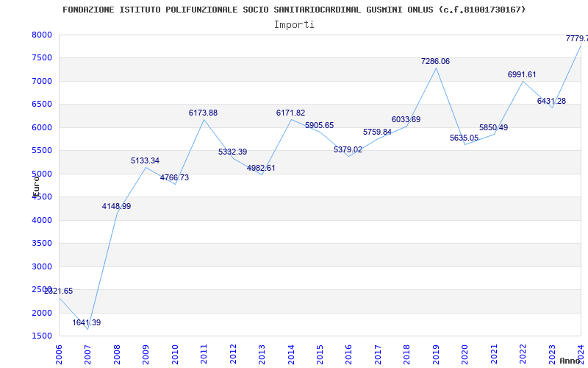Image resolution: width=588 pixels, height=368 pixels.
Task: Select the 2022 year axis label
Action: (523, 353)
